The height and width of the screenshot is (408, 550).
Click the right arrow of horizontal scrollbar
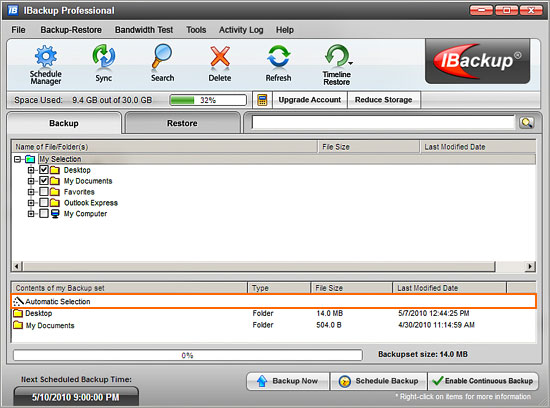[x=530, y=267]
